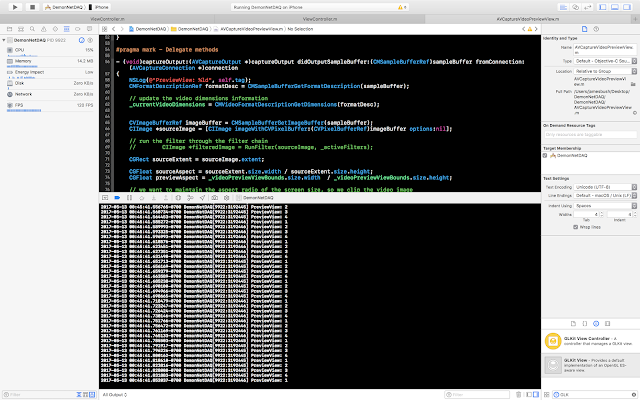Open the test navigator

[x=55, y=29]
